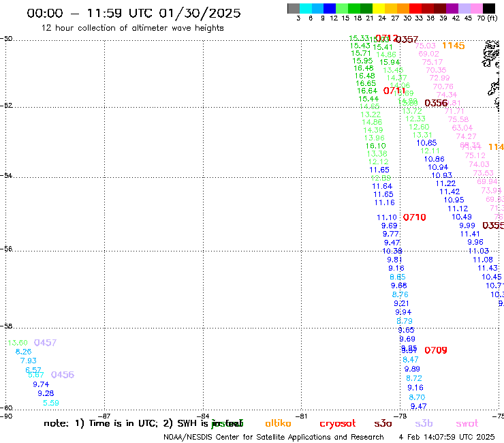Click the blue wave height 11.10
The height and width of the screenshot is (443, 504).
(387, 218)
